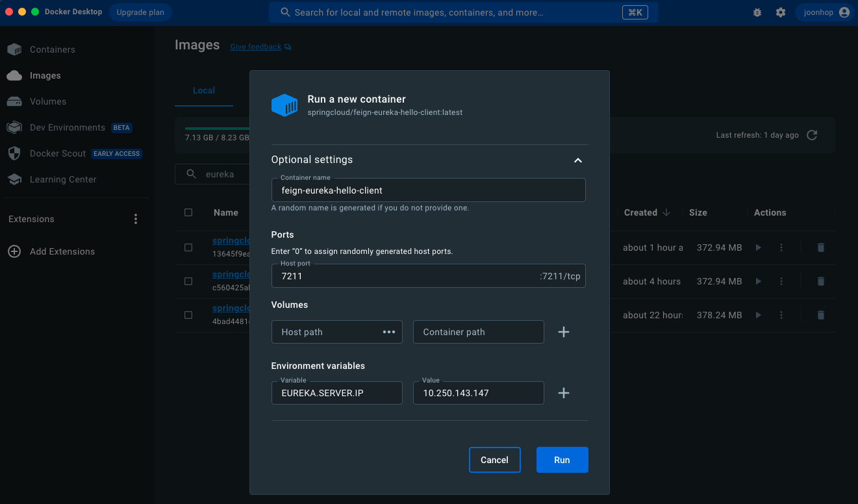Browse host path with ellipsis icon
Viewport: 858px width, 504px height.
pos(389,332)
